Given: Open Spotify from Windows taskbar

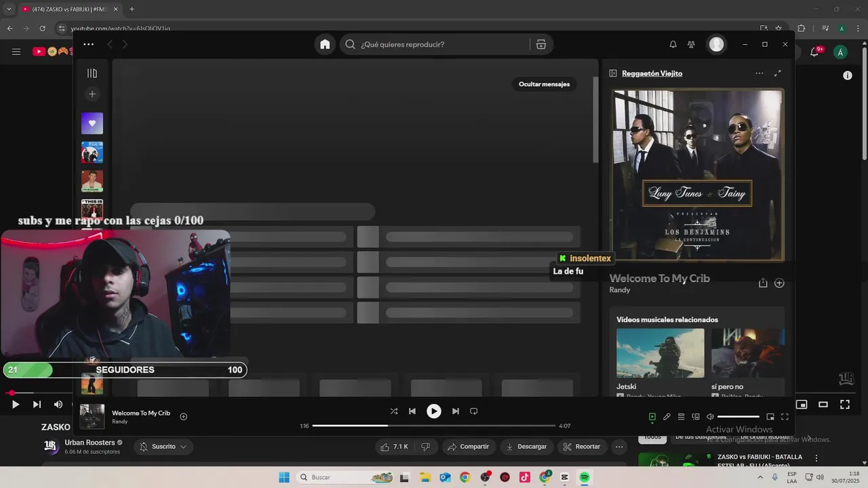Looking at the screenshot, I should tap(585, 477).
